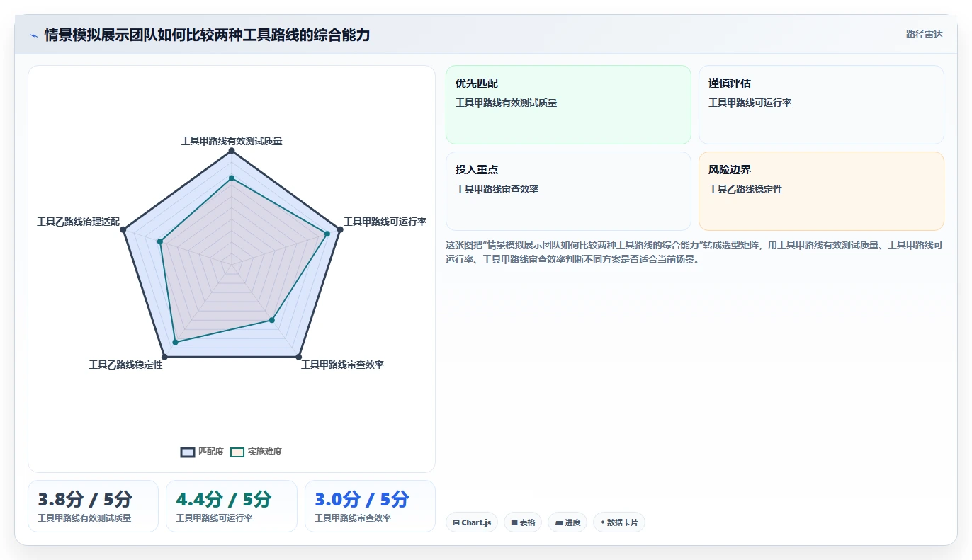Click the outer 匹配度 point at 工具甲路线审查效率
The width and height of the screenshot is (972, 560).
coord(298,357)
